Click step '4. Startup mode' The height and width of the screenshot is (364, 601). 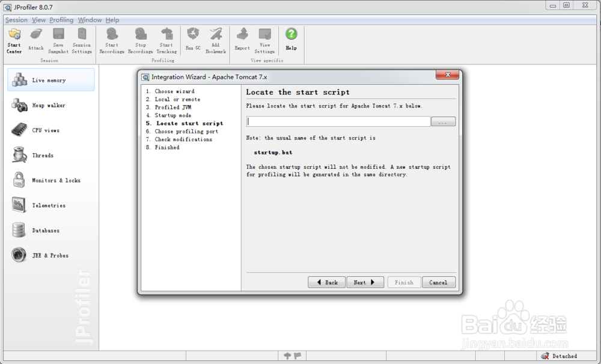(168, 115)
